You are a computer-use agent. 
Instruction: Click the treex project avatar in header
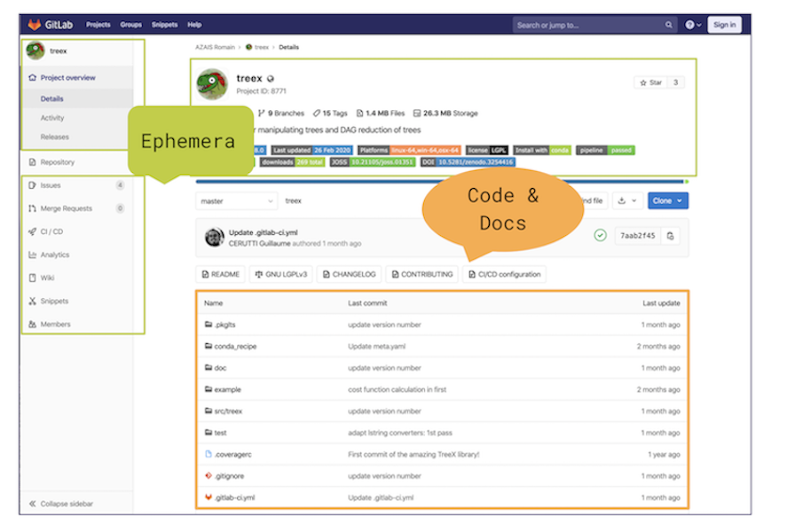click(x=213, y=85)
